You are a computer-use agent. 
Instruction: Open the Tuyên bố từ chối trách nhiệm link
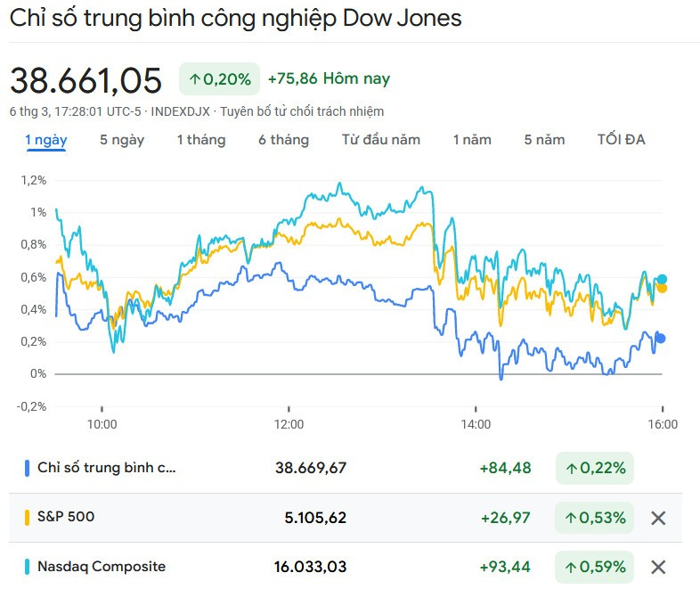[315, 111]
